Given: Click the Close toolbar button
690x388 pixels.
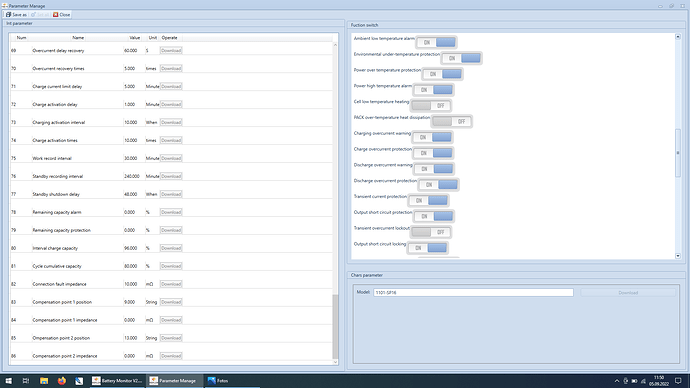Looking at the screenshot, I should tap(62, 15).
